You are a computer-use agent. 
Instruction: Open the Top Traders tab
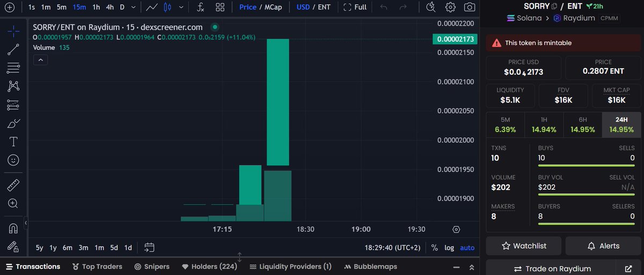pos(97,266)
